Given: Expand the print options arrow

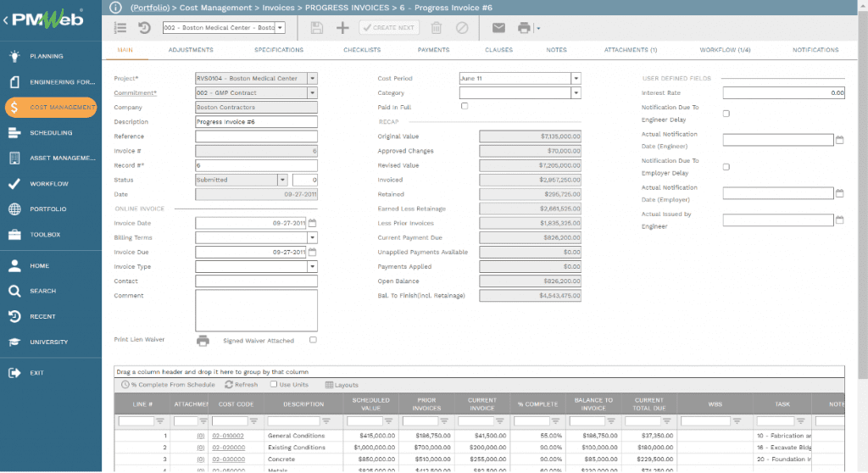Looking at the screenshot, I should pos(538,28).
